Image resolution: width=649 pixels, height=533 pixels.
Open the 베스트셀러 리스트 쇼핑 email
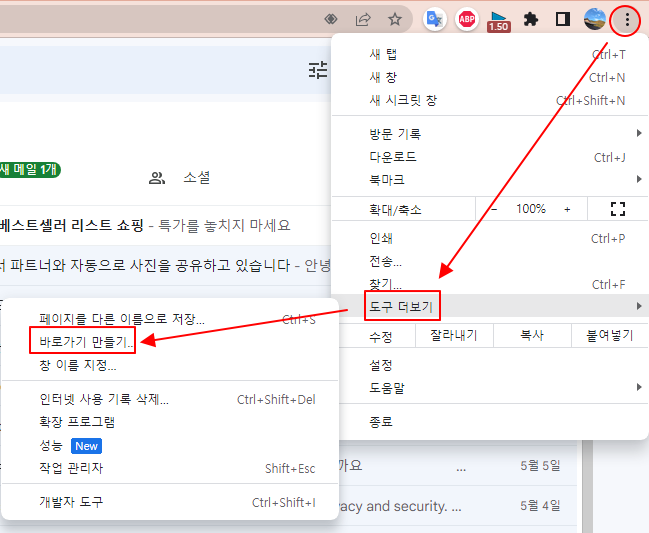point(166,226)
